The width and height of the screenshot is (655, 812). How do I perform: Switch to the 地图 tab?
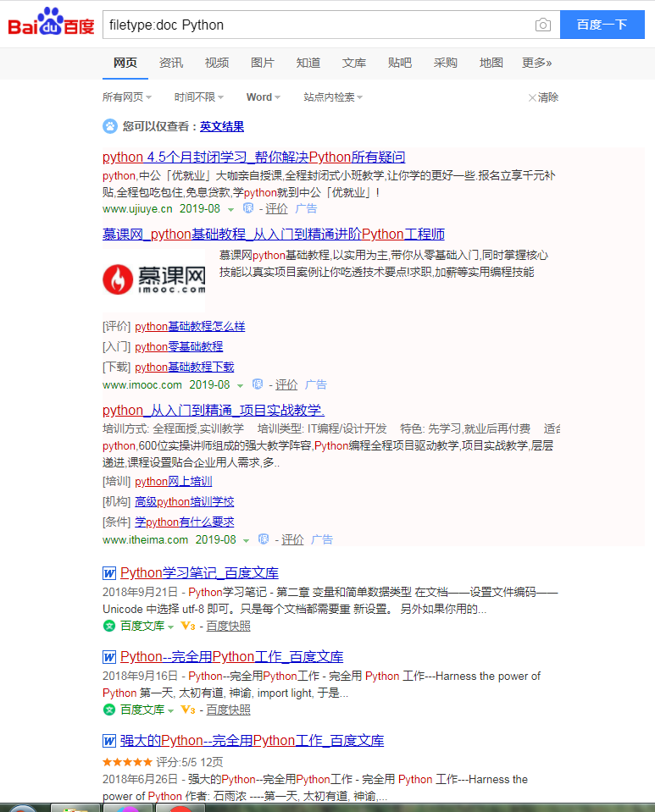(491, 64)
